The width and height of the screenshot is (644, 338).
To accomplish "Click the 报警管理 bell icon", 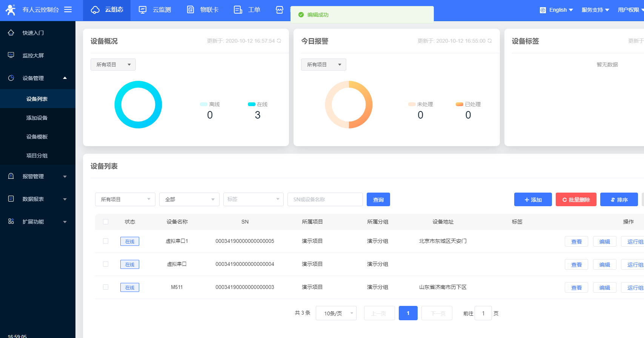I will point(11,176).
